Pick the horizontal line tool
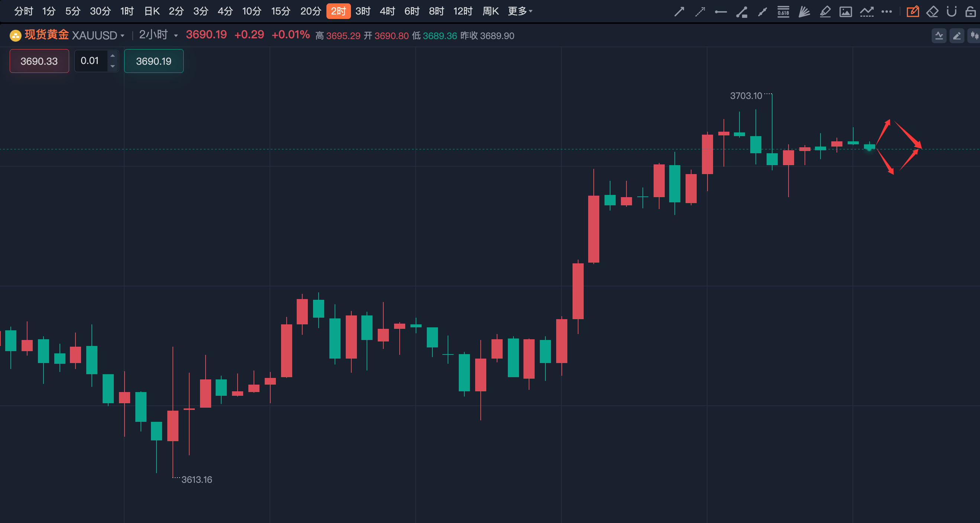The image size is (980, 523). coord(721,12)
